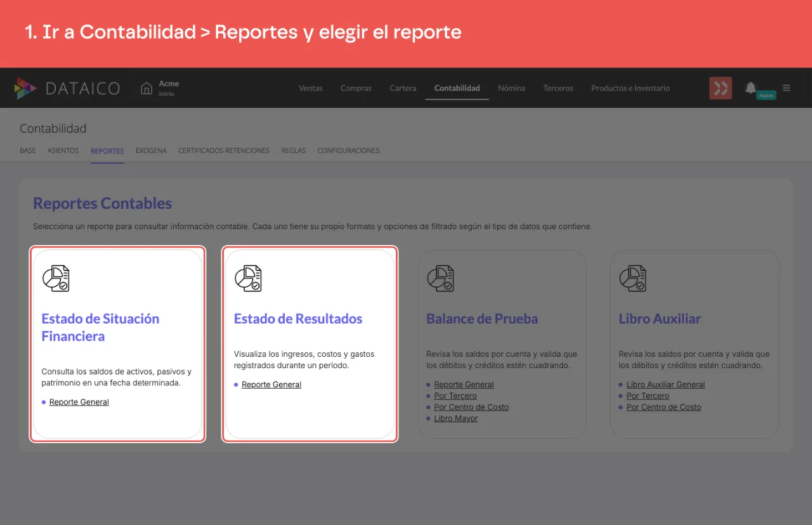Open the Terceros menu
The image size is (812, 525).
[x=558, y=88]
